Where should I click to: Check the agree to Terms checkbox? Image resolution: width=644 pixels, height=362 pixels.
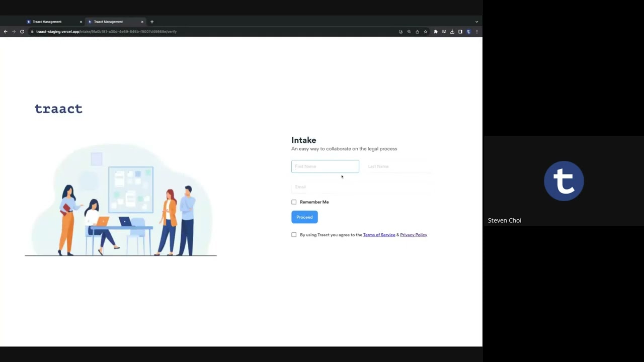294,235
